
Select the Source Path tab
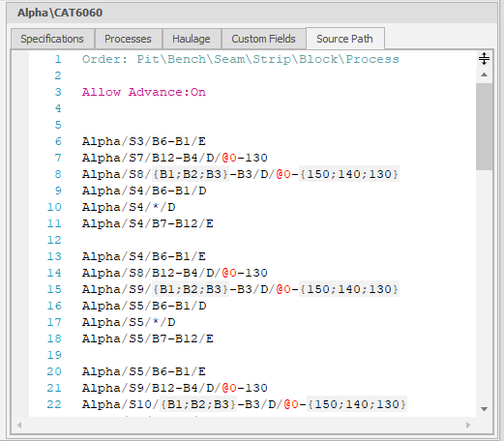344,39
